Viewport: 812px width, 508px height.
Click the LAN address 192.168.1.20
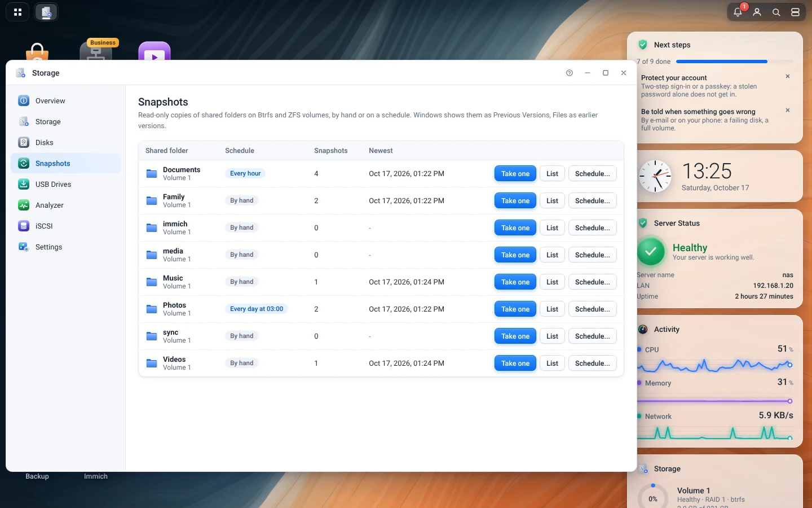click(773, 286)
